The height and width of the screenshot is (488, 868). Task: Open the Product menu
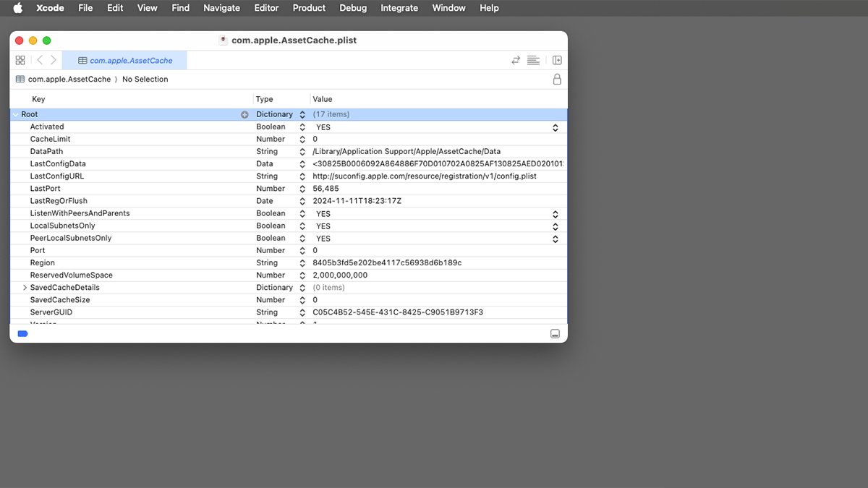pyautogui.click(x=309, y=8)
